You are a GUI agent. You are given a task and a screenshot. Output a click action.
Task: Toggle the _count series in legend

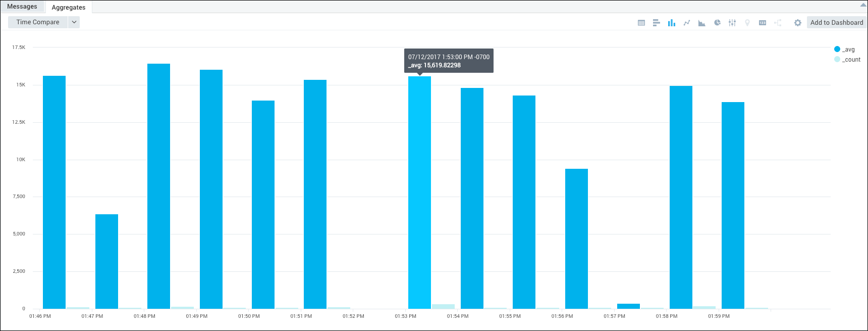click(x=847, y=60)
